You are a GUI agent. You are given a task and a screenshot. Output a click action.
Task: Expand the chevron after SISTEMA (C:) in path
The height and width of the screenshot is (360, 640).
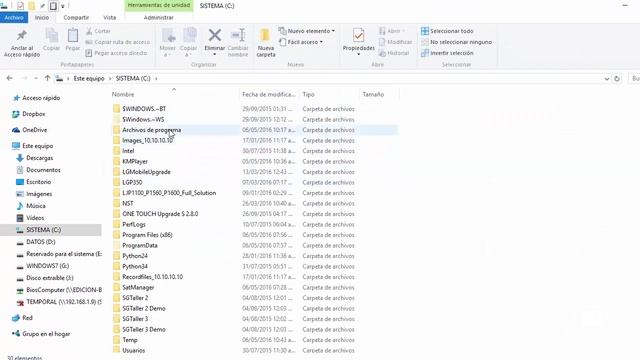point(156,78)
